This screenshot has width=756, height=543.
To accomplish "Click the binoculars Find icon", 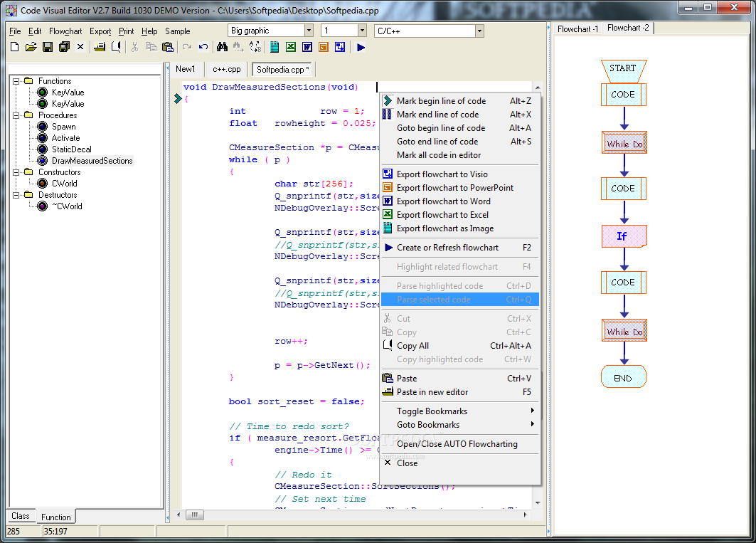I will click(x=223, y=47).
